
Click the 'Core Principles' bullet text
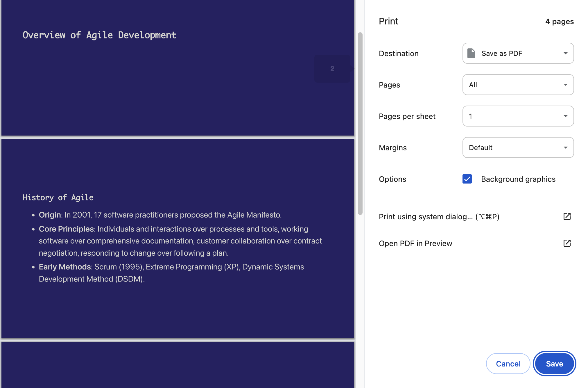click(x=180, y=241)
